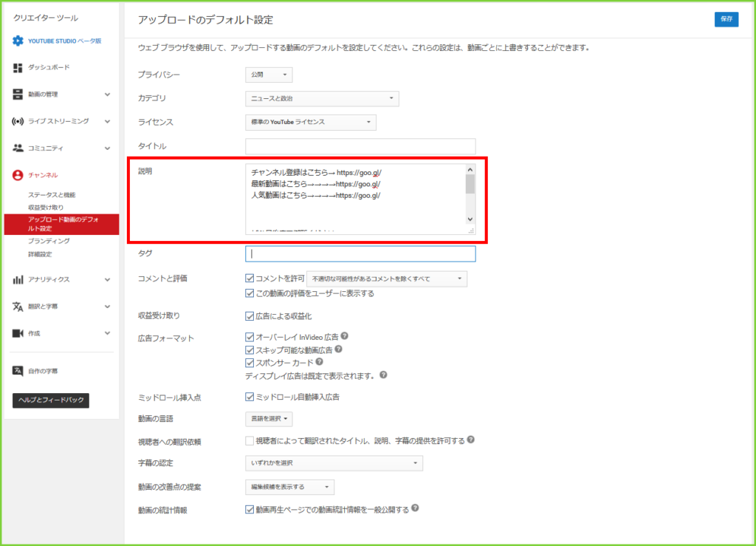The height and width of the screenshot is (546, 756).
Task: Click the description scrollbar thumb
Action: click(470, 184)
